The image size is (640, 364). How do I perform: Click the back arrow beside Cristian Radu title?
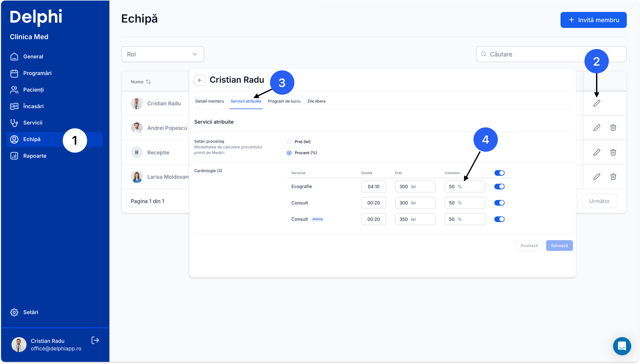200,80
